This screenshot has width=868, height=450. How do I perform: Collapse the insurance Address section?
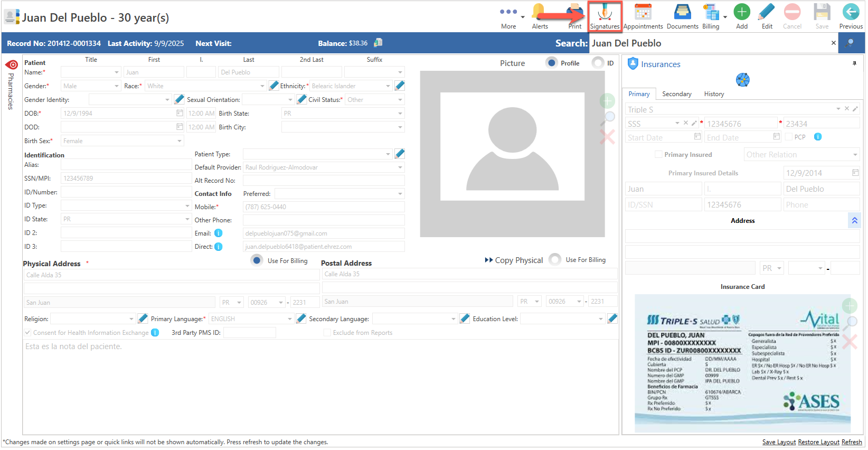[x=854, y=221]
